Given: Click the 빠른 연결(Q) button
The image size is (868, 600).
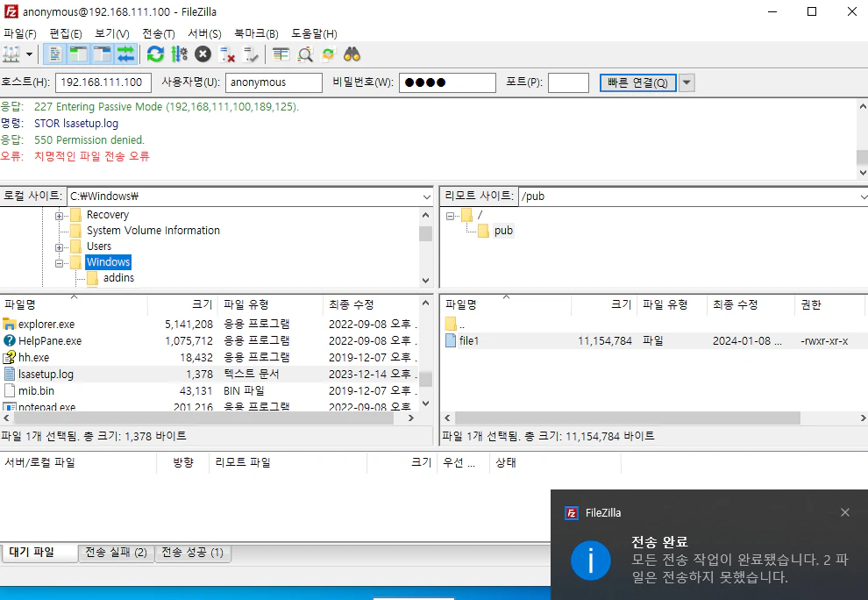Looking at the screenshot, I should [x=637, y=83].
